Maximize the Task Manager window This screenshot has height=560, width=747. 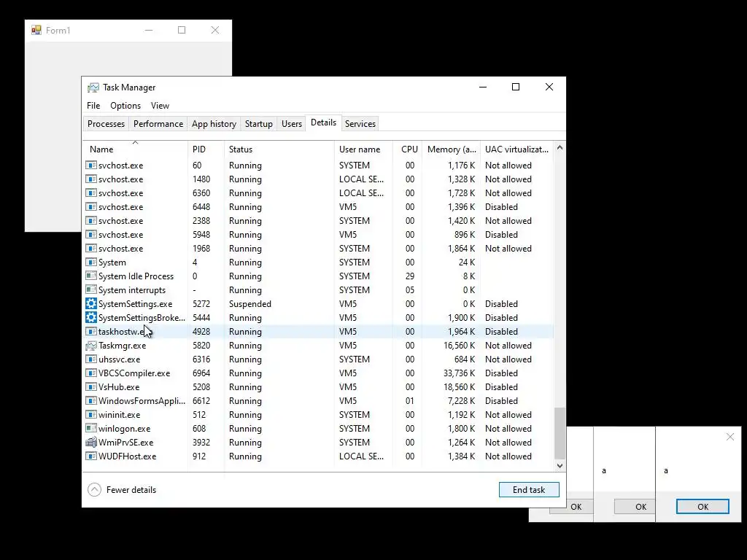pyautogui.click(x=516, y=87)
